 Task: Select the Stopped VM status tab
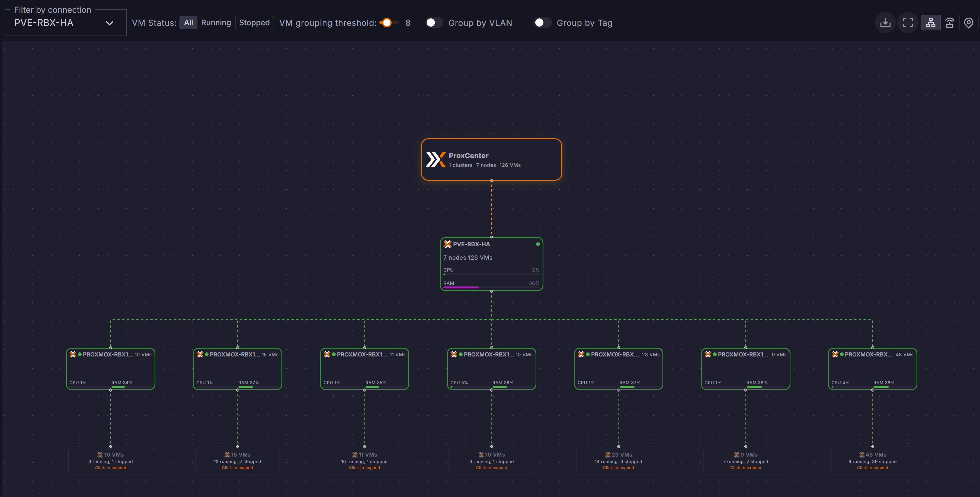(254, 23)
